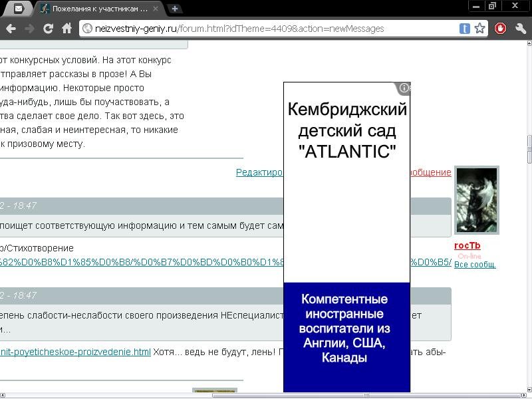Open the 'Все сообщ.' link
The height and width of the screenshot is (399, 532).
pos(475,264)
